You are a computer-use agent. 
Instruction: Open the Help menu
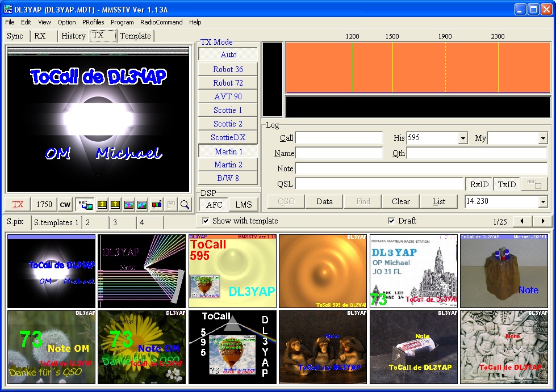pyautogui.click(x=195, y=22)
